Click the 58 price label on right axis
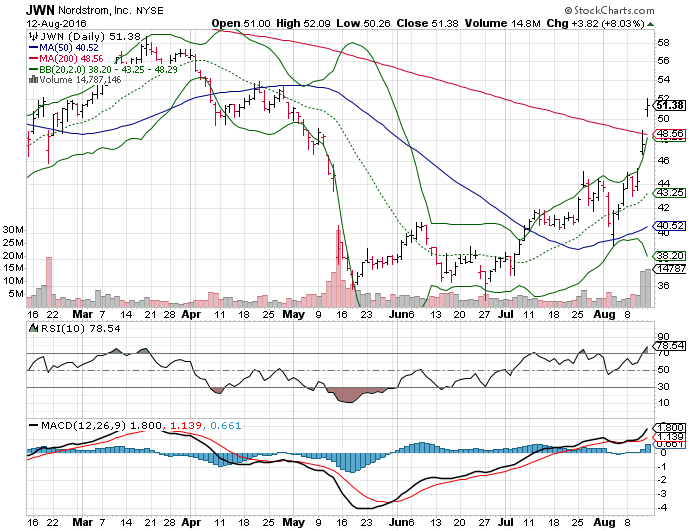This screenshot has width=692, height=531. click(663, 43)
